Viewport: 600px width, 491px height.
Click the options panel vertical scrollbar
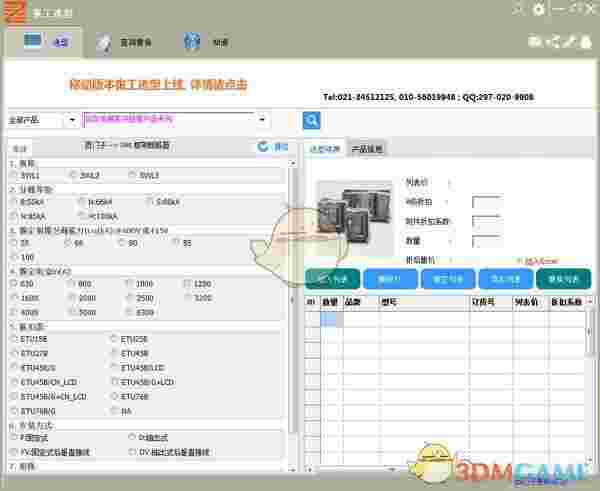(x=293, y=299)
